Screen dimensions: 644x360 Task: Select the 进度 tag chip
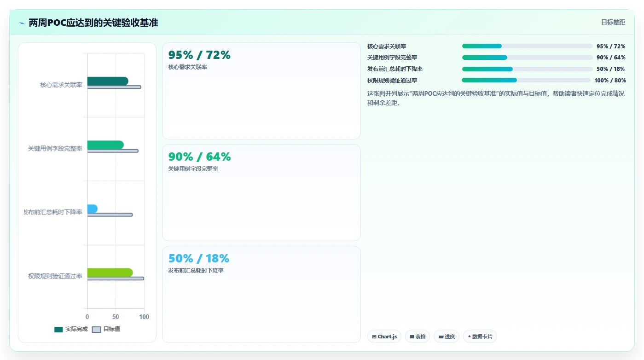[447, 337]
